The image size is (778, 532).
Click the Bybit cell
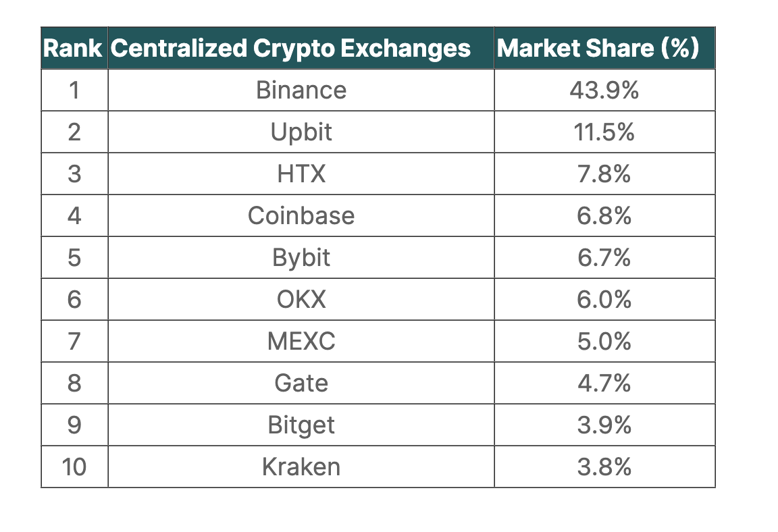point(301,258)
